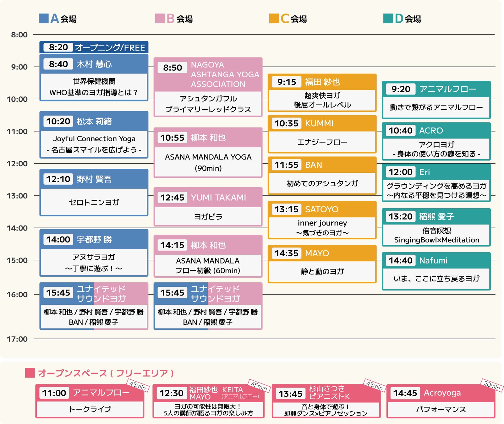504x424 pixels.
Task: Click the アシュタンガフル プライマリーレッドクラス description
Action: tap(208, 104)
